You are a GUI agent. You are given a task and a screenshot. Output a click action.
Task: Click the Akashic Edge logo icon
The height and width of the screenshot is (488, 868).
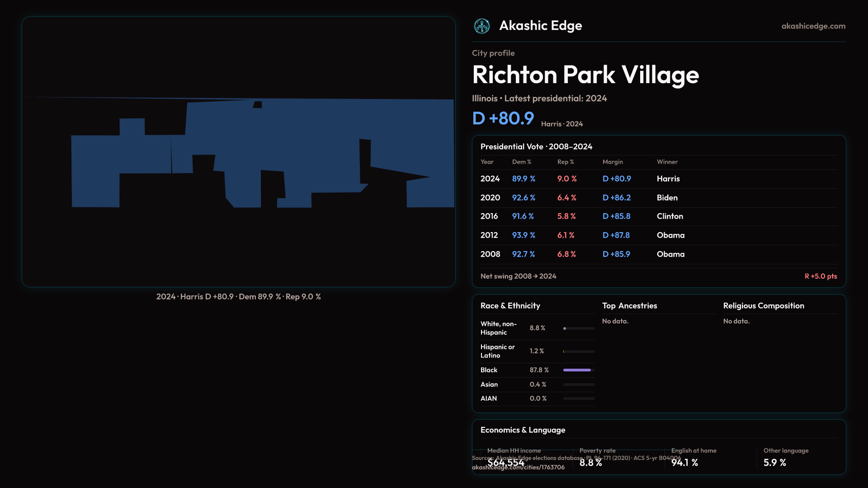click(481, 26)
